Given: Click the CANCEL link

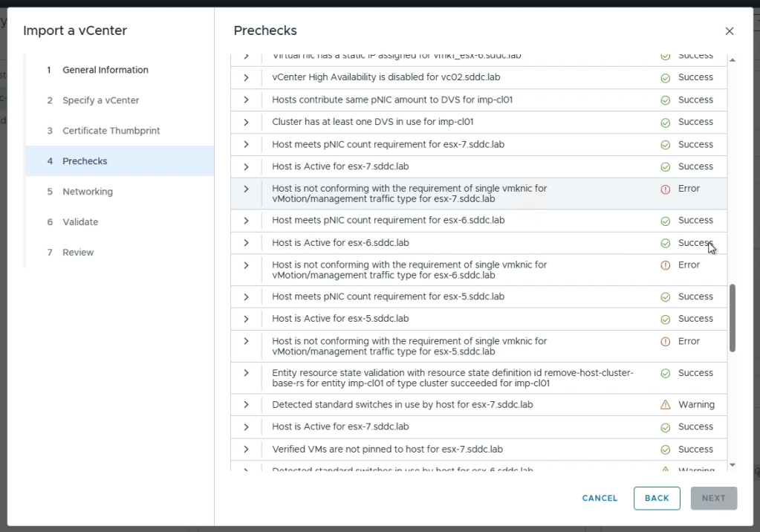Looking at the screenshot, I should (600, 499).
